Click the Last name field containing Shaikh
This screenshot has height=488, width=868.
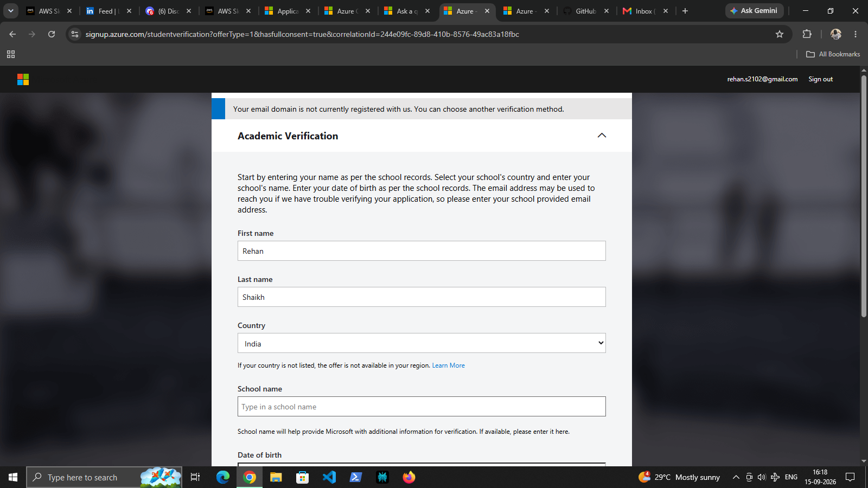(422, 297)
